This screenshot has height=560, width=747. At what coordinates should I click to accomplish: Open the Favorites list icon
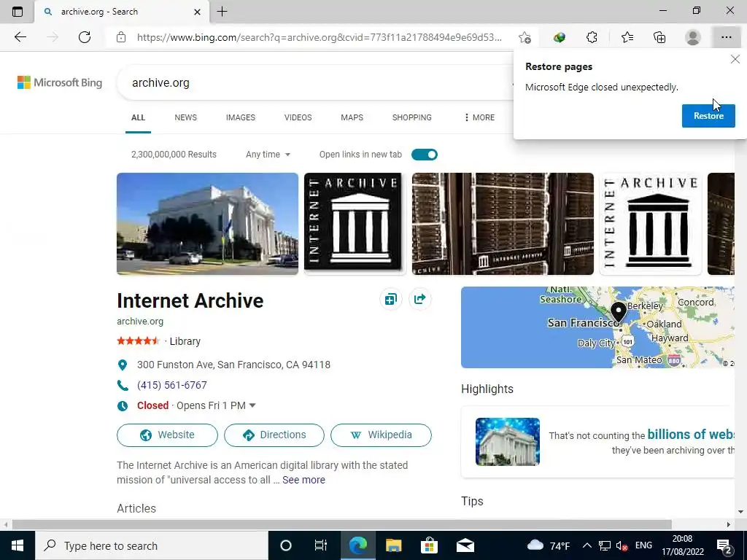click(627, 37)
